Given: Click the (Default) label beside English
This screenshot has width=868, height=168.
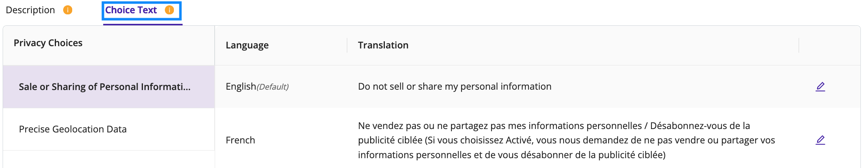Looking at the screenshot, I should click(273, 87).
